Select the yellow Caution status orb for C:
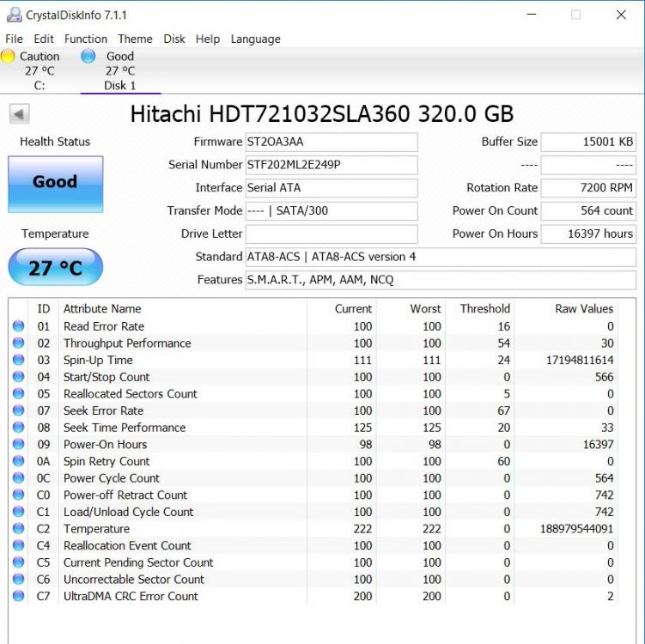 (x=8, y=57)
